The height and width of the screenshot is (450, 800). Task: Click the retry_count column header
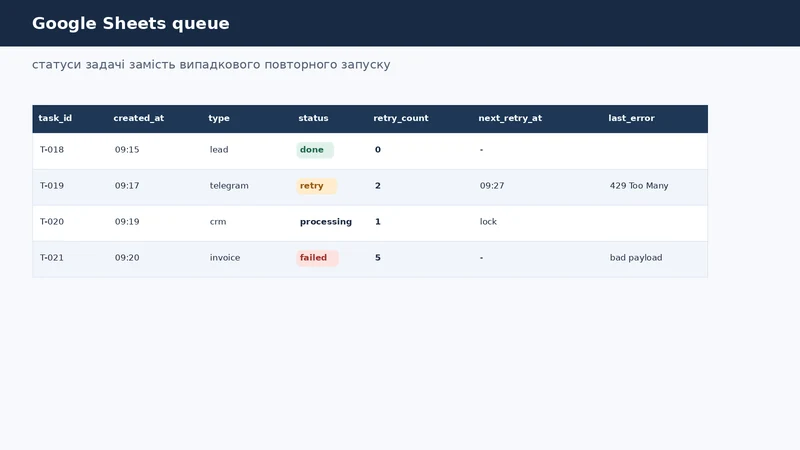point(401,118)
